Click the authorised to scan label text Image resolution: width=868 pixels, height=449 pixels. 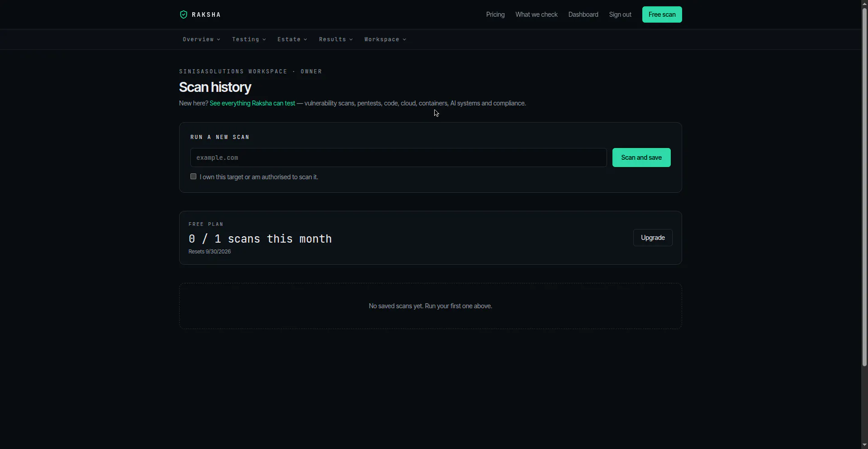tap(259, 177)
